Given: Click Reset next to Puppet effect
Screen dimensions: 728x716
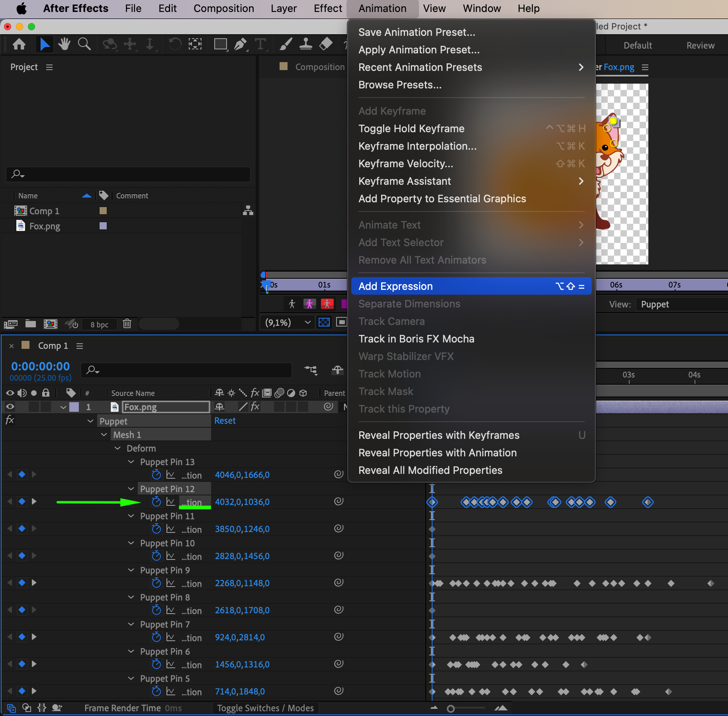Looking at the screenshot, I should coord(225,421).
